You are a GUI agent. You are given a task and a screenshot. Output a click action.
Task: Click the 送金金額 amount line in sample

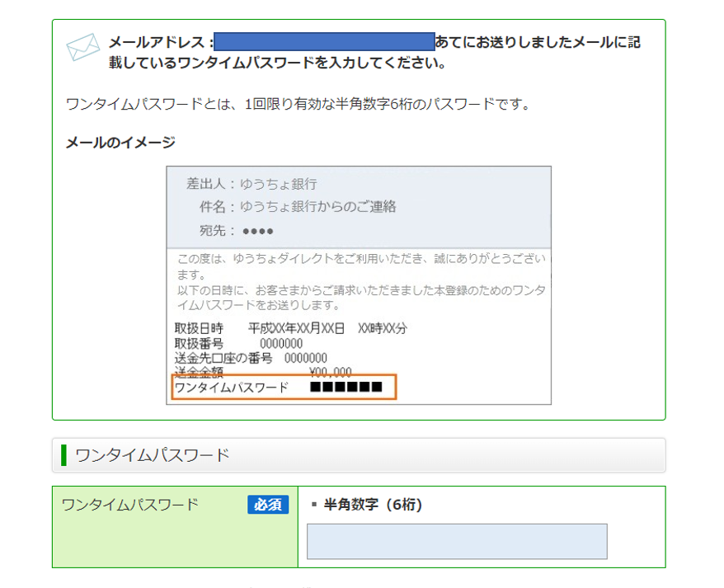coord(263,372)
